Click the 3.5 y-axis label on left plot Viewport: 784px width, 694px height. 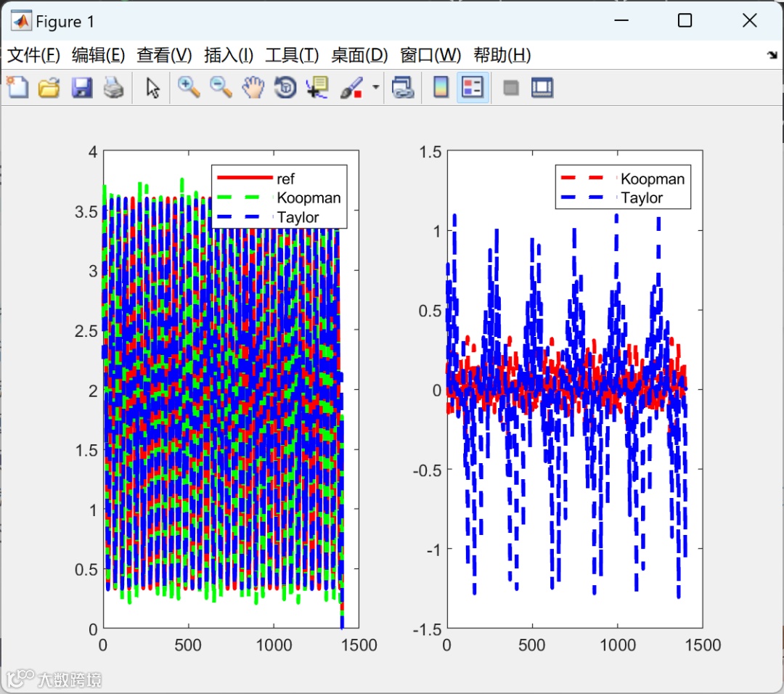point(86,211)
